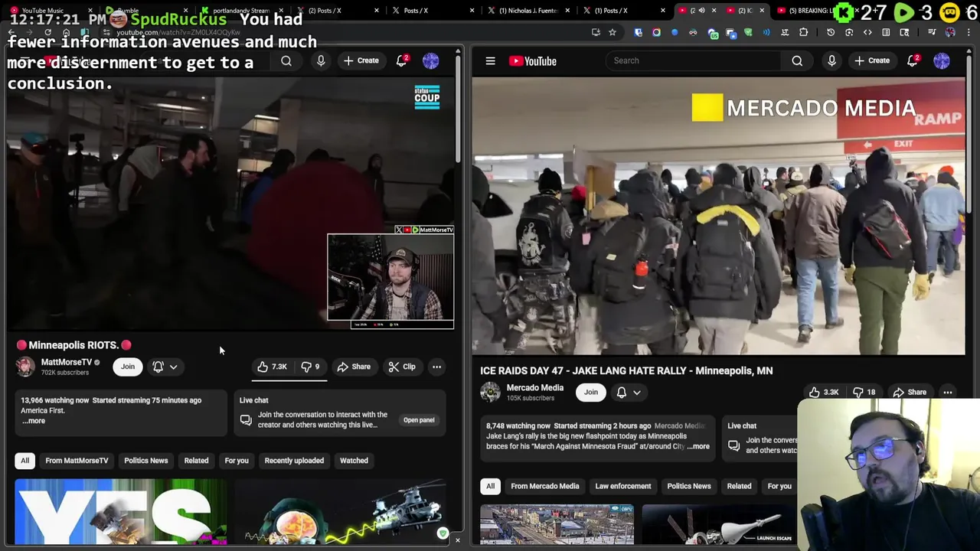This screenshot has width=980, height=551.
Task: Click the green shield extension icon
Action: pos(748,32)
